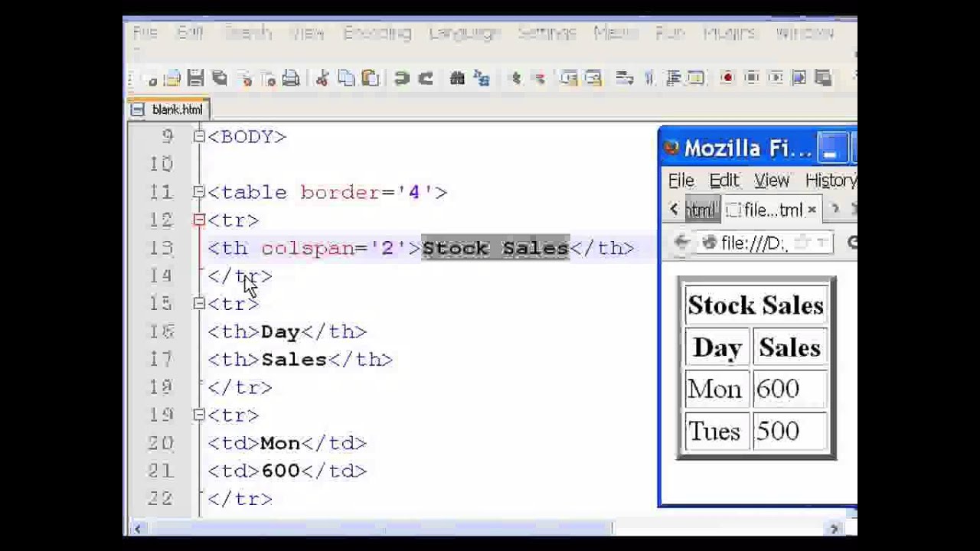The image size is (980, 551).
Task: Stop macro recording toolbar icon
Action: click(x=751, y=78)
